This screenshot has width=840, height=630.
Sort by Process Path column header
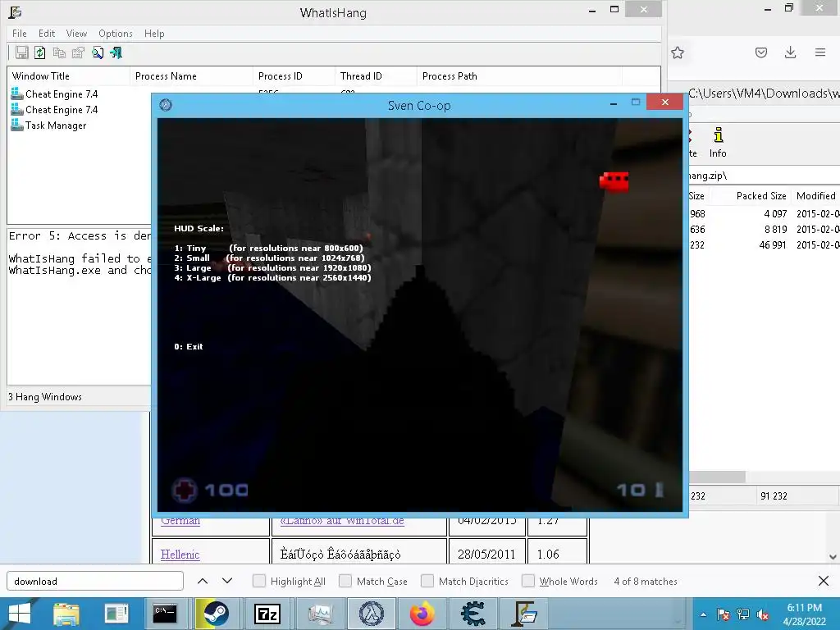coord(519,76)
